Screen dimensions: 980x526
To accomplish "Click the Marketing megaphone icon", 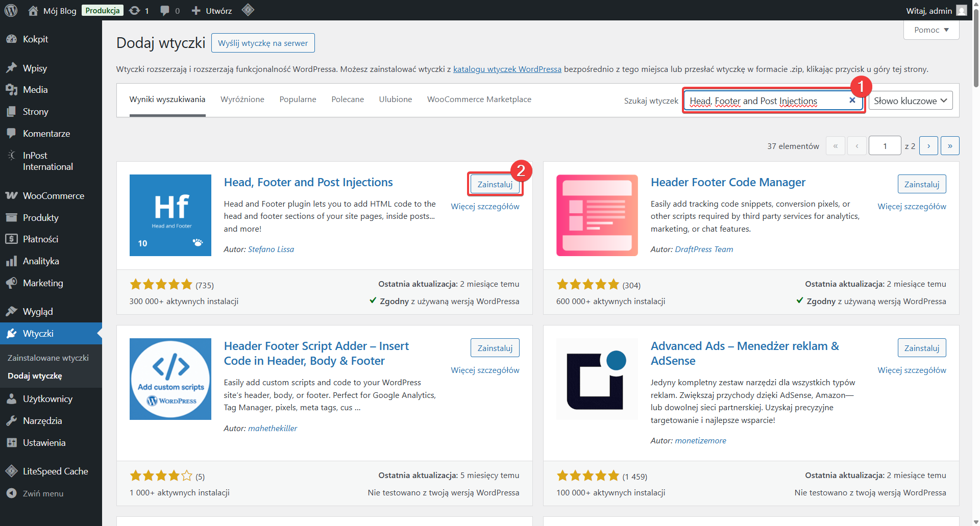I will point(11,283).
